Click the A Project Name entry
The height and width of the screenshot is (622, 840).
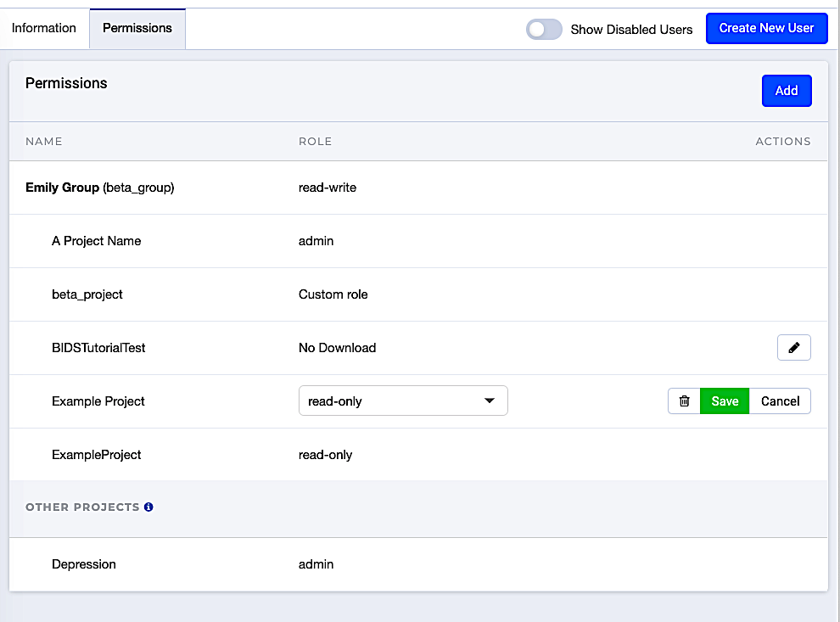tap(96, 241)
